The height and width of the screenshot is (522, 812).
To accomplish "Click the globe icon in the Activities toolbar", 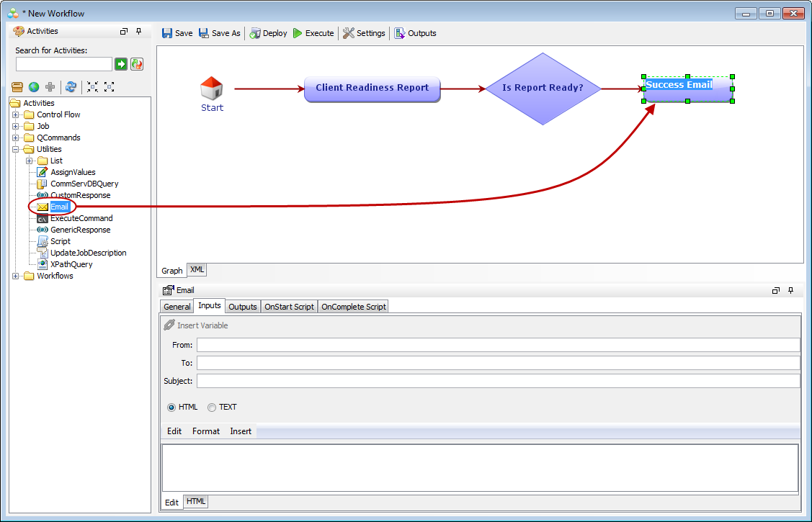I will click(x=34, y=87).
